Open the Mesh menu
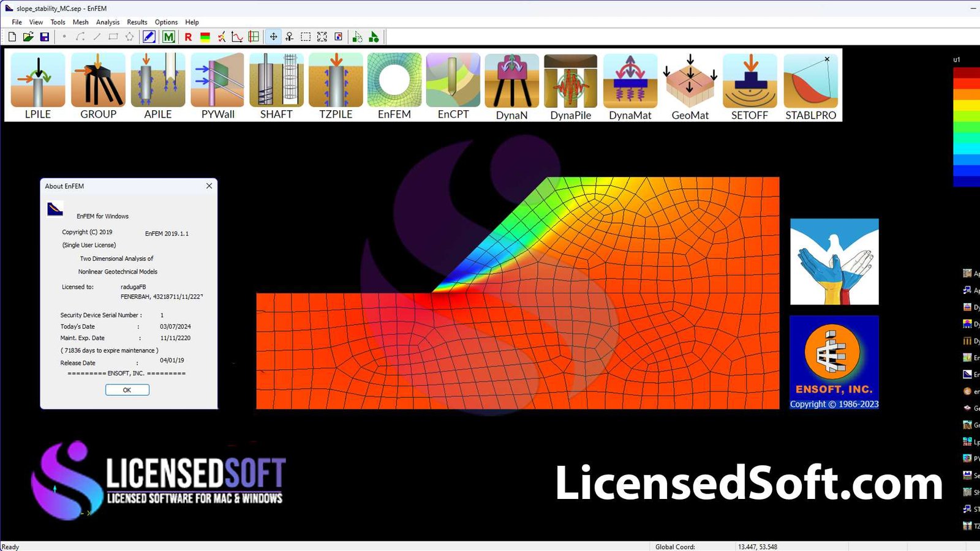Screen dimensions: 980x551 (x=80, y=22)
